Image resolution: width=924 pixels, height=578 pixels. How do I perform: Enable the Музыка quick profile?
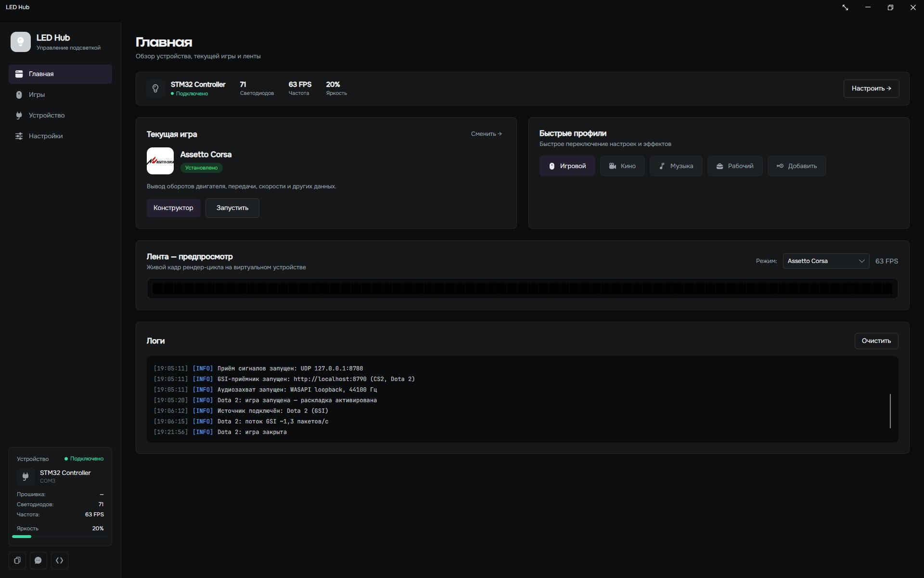coord(676,166)
